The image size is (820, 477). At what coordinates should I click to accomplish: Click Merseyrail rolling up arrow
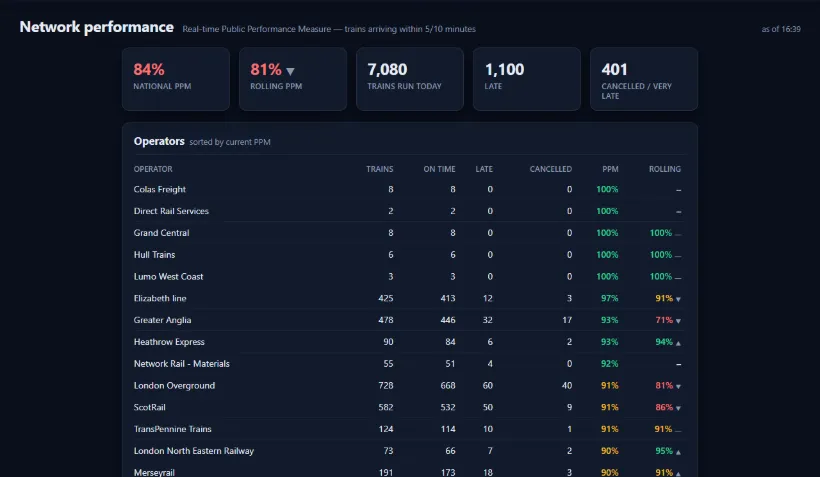(x=678, y=473)
